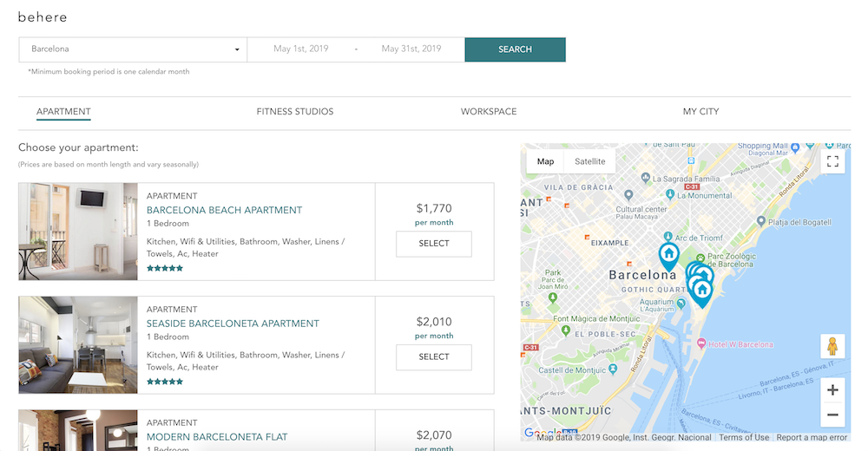Open the Barcelona Beach Apartment thumbnail photo
Viewport: 868px width, 451px height.
pyautogui.click(x=78, y=232)
